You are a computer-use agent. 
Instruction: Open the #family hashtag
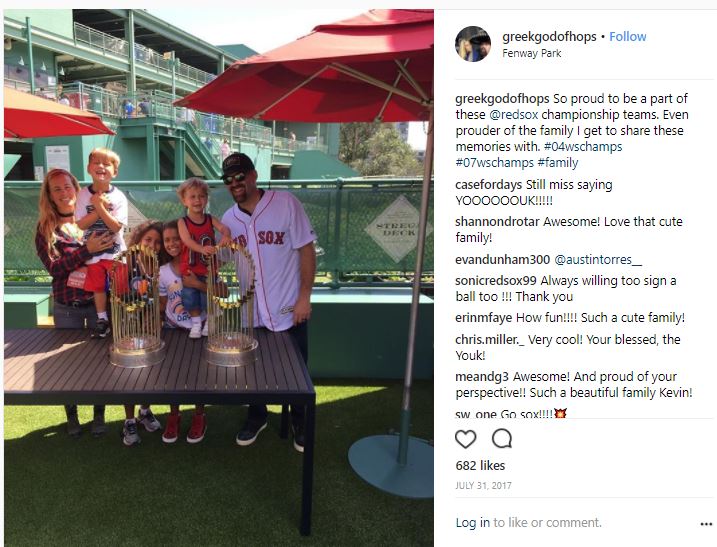[x=558, y=162]
